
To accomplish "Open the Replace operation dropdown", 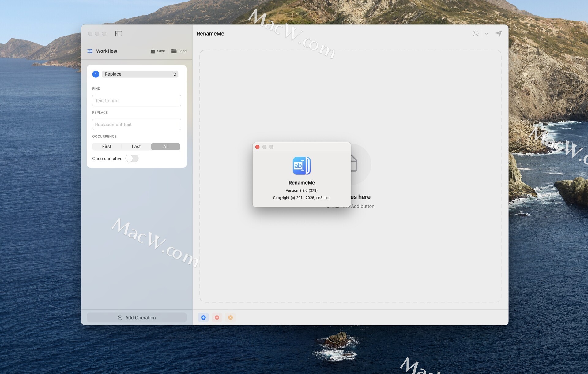I will click(140, 74).
